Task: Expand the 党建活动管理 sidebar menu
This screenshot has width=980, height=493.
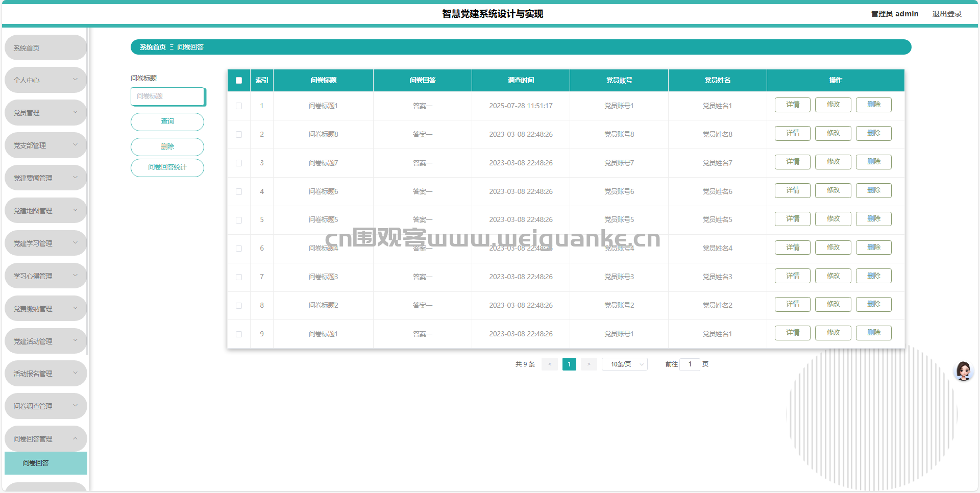Action: point(46,341)
